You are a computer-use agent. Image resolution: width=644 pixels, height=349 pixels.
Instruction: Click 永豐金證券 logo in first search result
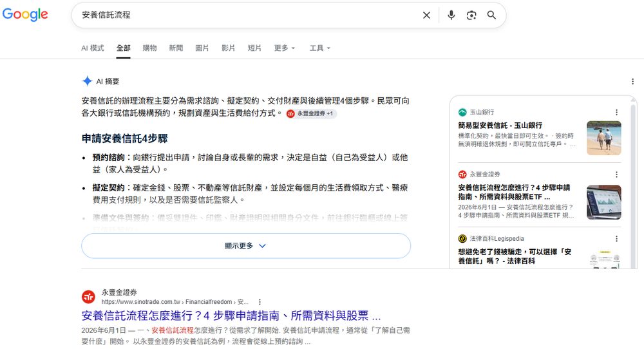[88, 296]
